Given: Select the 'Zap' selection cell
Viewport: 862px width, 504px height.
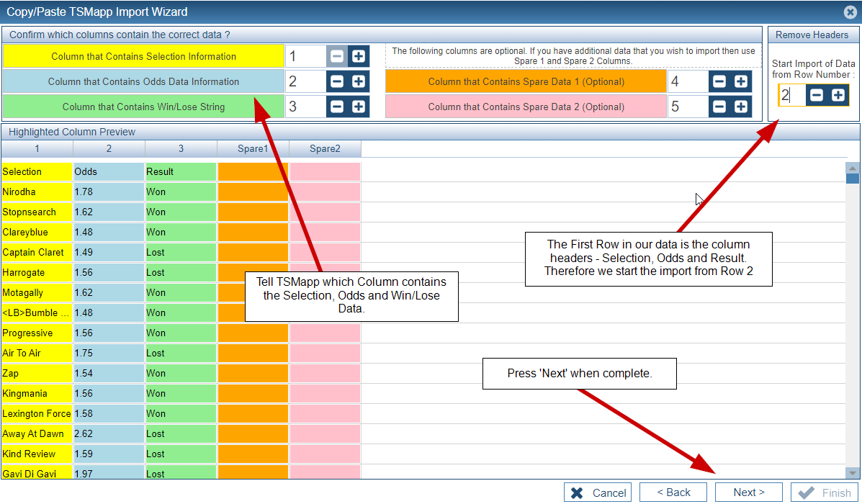Looking at the screenshot, I should pos(37,373).
